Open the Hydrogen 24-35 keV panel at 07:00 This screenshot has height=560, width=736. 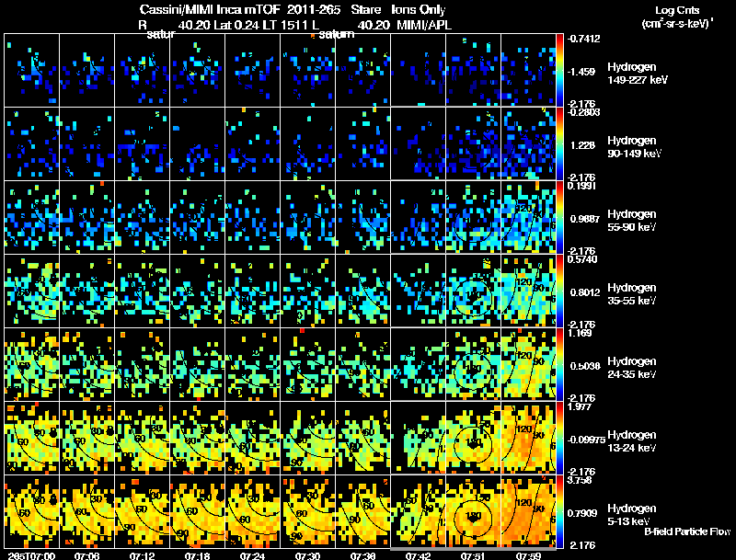pos(31,365)
